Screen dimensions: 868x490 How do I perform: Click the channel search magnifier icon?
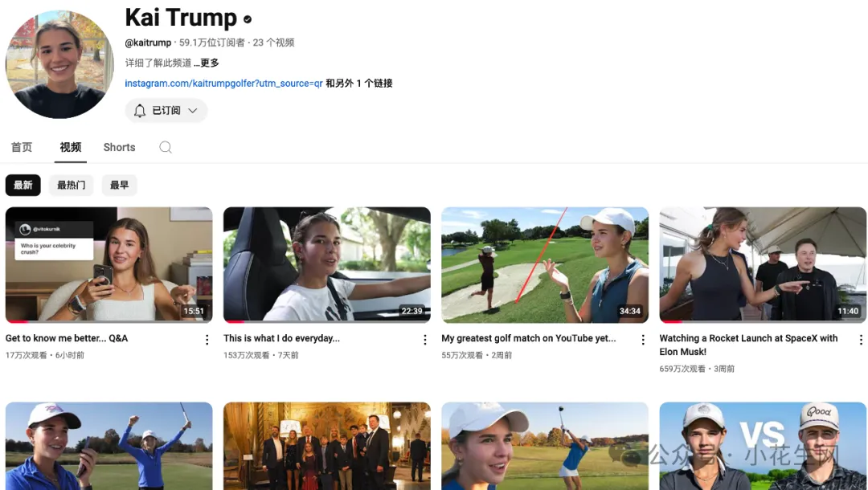165,147
